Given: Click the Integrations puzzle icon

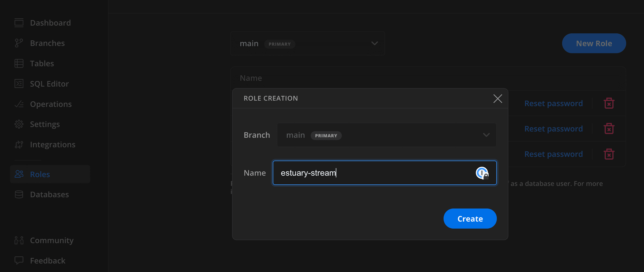Looking at the screenshot, I should (x=19, y=145).
